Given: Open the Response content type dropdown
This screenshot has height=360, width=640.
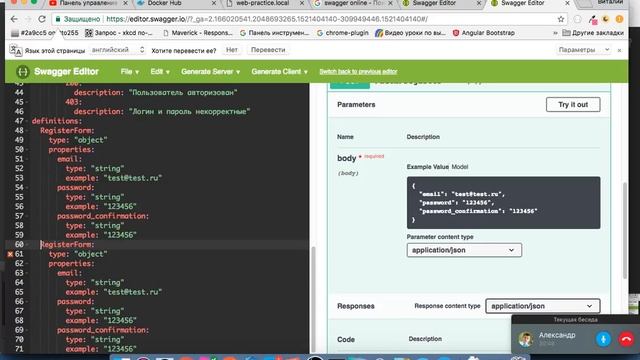Looking at the screenshot, I should pos(542,306).
